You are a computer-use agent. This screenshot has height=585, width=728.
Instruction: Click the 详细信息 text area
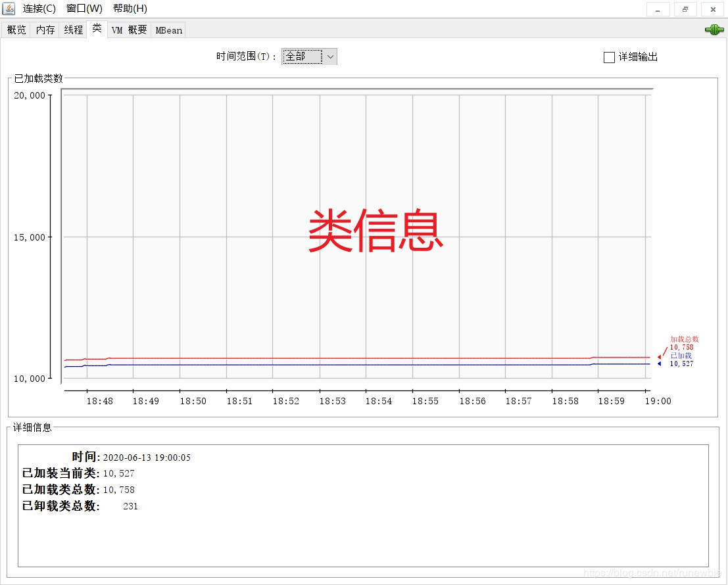coord(363,505)
